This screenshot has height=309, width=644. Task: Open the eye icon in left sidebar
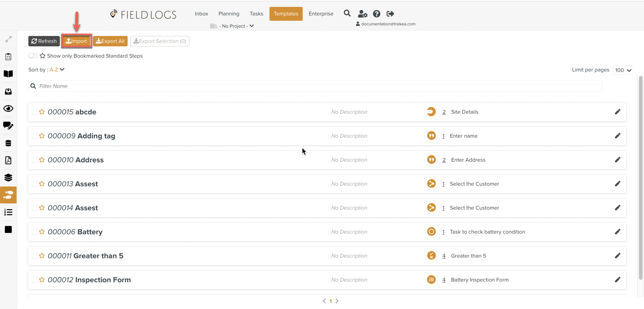point(8,109)
